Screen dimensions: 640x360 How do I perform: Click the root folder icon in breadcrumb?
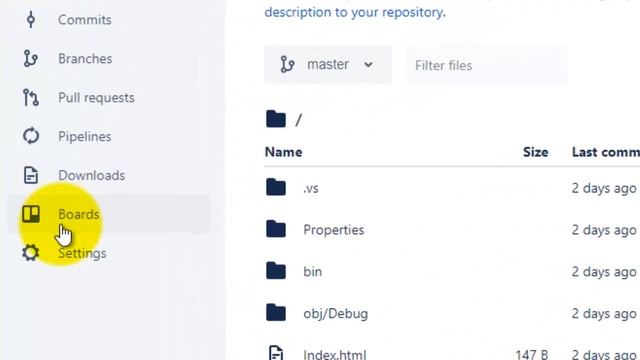[276, 119]
